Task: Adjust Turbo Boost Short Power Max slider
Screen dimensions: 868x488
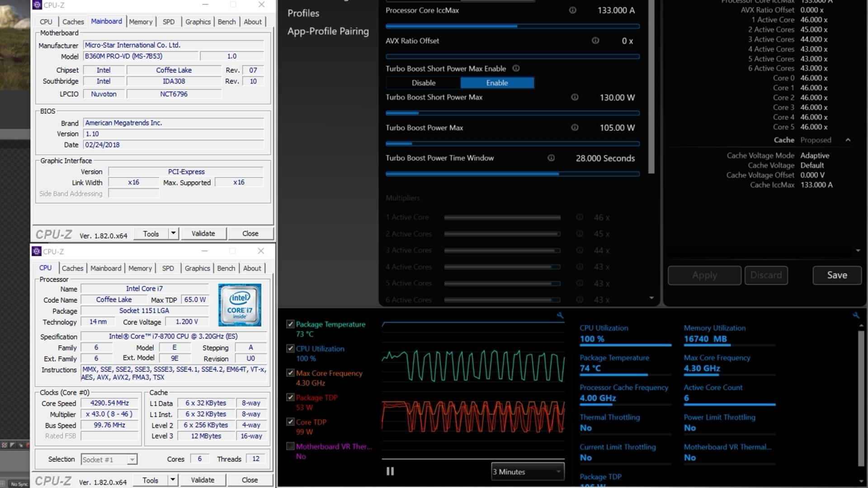Action: pos(513,113)
